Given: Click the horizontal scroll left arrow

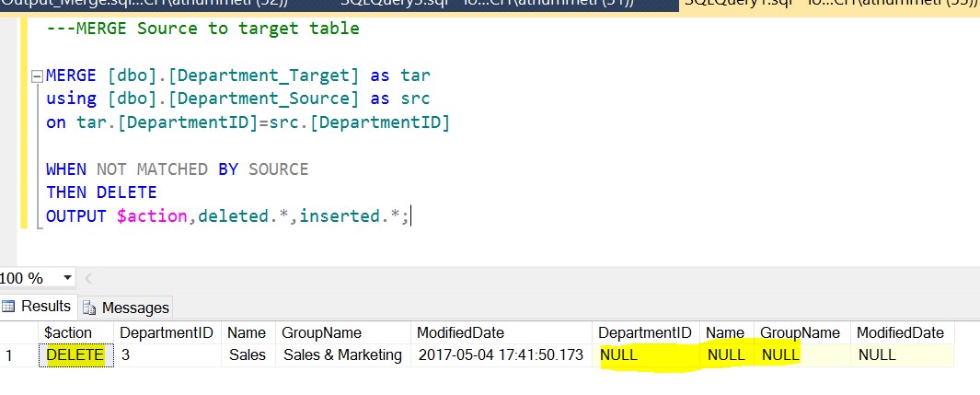Looking at the screenshot, I should (x=88, y=278).
